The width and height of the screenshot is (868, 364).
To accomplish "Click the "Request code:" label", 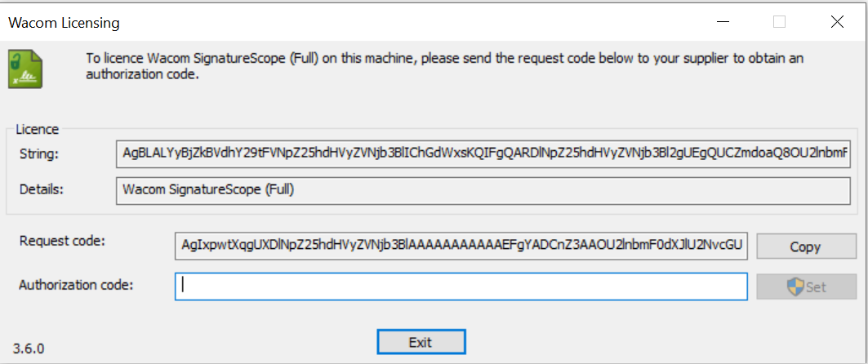I will click(x=62, y=242).
